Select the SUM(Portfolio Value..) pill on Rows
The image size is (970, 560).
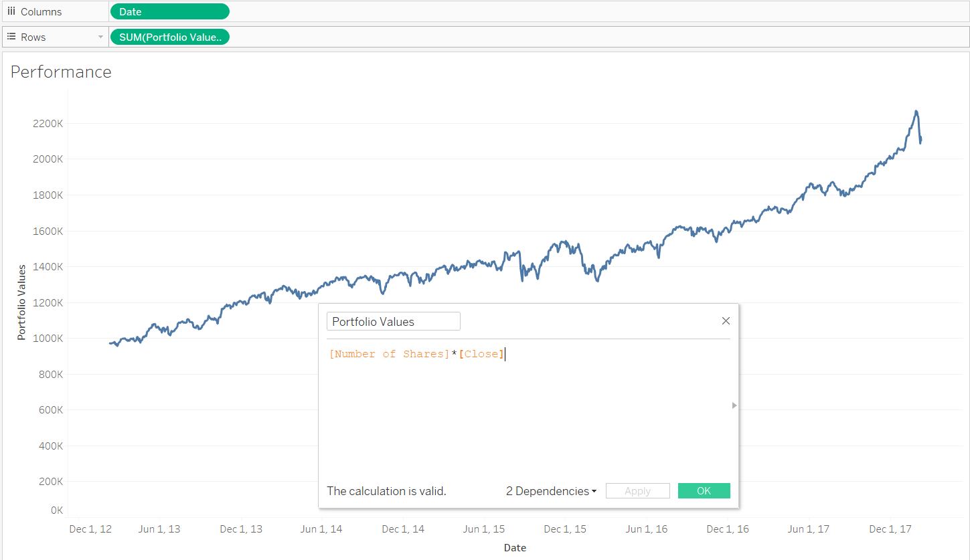tap(169, 37)
